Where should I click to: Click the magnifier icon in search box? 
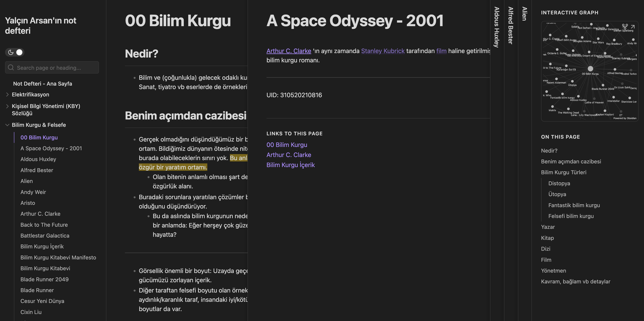tap(11, 68)
